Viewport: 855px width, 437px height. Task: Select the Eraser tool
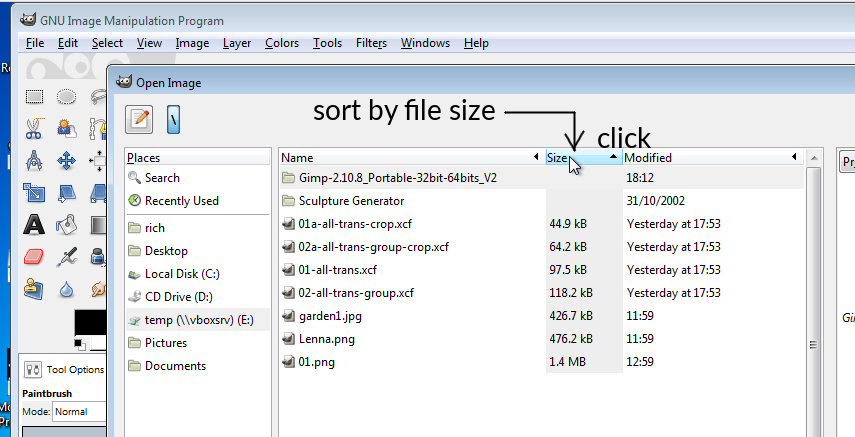pos(34,257)
